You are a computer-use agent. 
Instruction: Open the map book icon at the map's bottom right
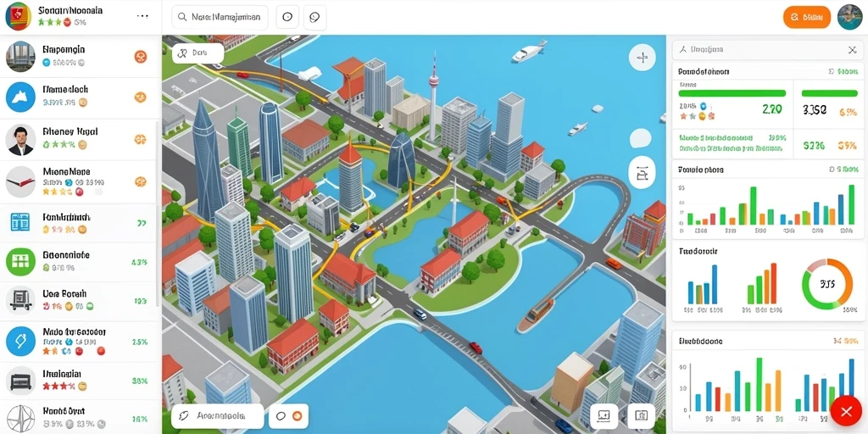[641, 415]
